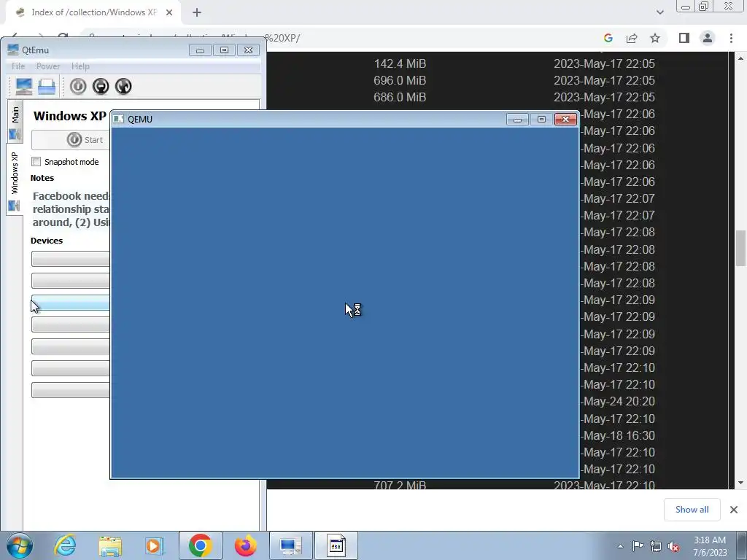Click the May-24 20:20 date entry
Image resolution: width=747 pixels, height=560 pixels.
[x=618, y=402]
